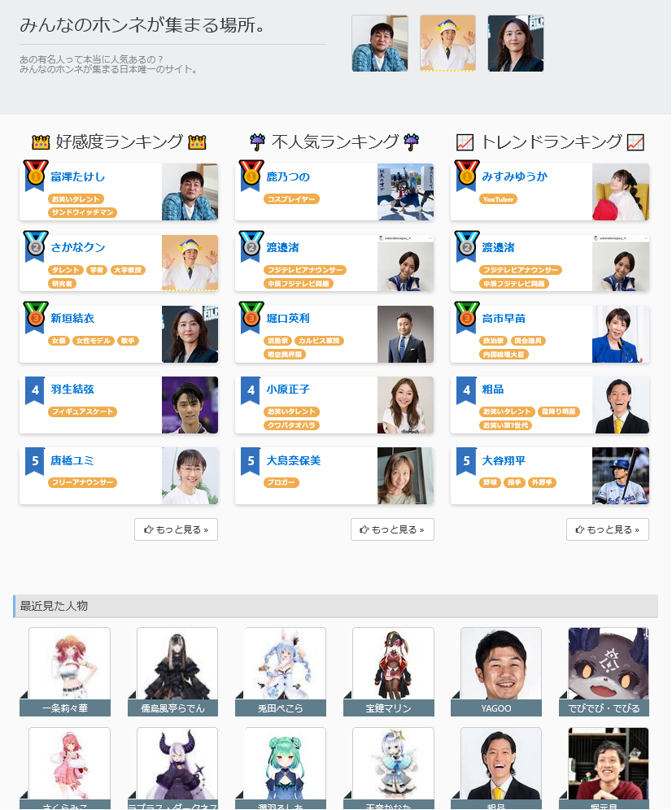This screenshot has height=810, width=672.
Task: Open 宝鐘マリン in recently viewed
Action: coord(393,665)
